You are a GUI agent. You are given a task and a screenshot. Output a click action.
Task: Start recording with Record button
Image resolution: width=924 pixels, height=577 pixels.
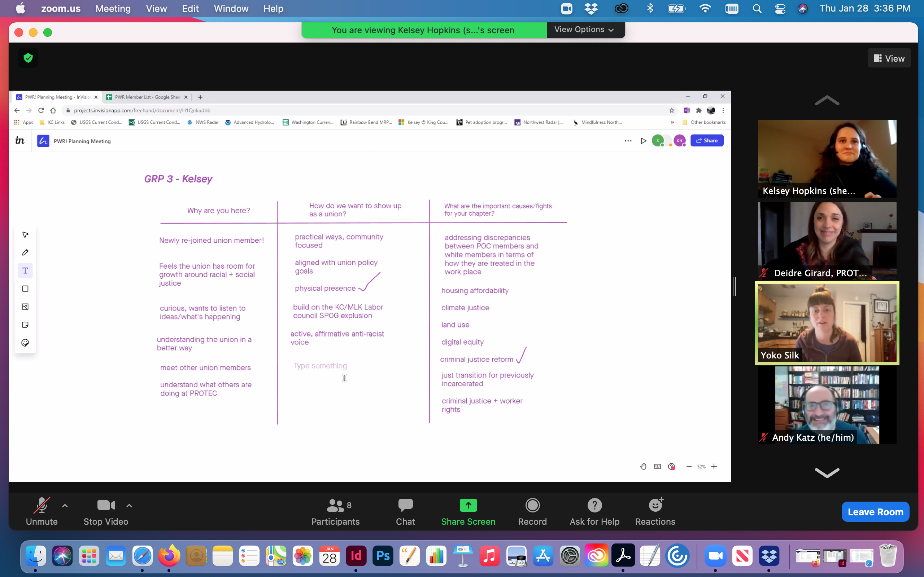pyautogui.click(x=532, y=511)
